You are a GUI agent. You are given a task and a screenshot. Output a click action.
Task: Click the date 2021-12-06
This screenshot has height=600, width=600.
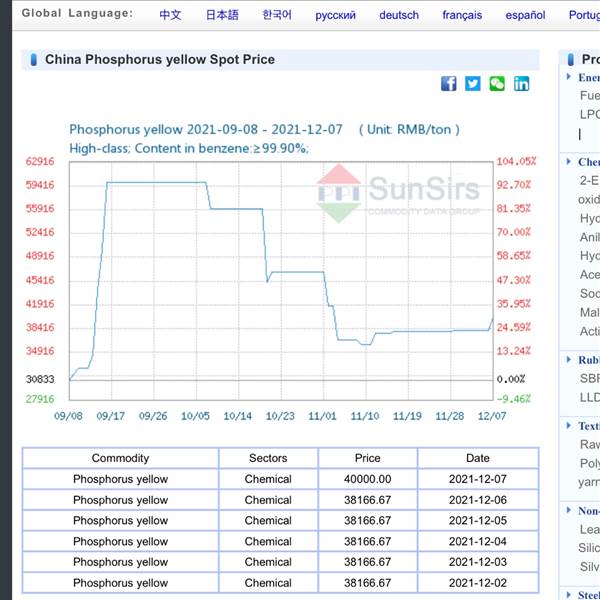point(478,500)
